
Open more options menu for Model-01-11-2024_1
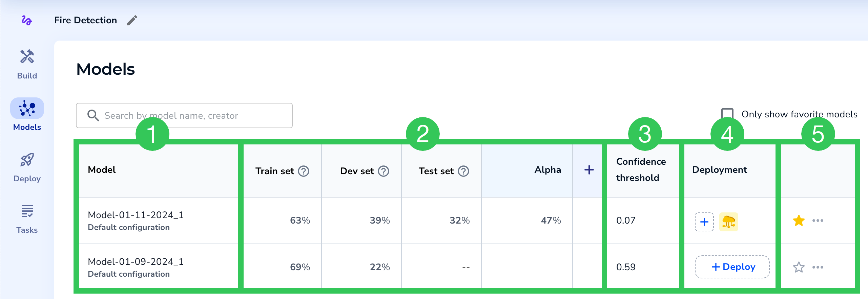coord(818,221)
